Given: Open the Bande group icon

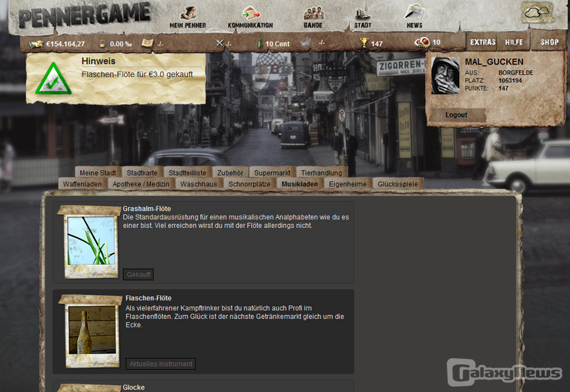Looking at the screenshot, I should point(313,13).
